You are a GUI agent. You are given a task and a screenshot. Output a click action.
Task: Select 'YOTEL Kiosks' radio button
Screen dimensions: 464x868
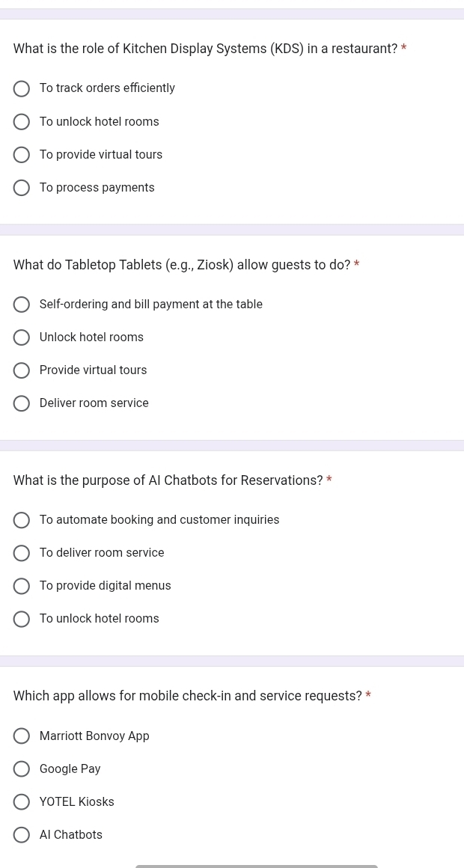22,802
